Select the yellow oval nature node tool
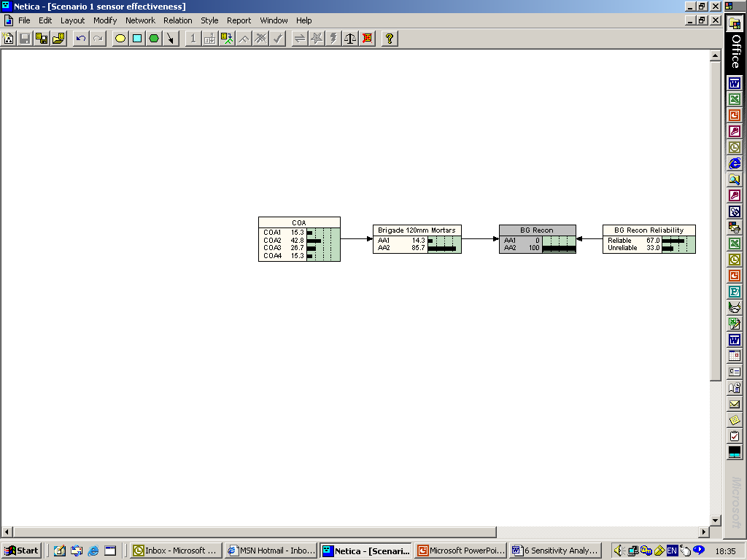Image resolution: width=747 pixels, height=560 pixels. click(120, 39)
